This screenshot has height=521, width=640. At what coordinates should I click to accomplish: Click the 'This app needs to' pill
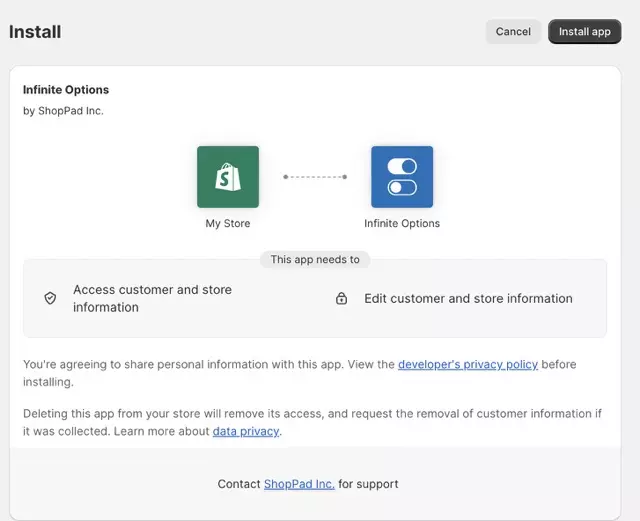pyautogui.click(x=315, y=259)
